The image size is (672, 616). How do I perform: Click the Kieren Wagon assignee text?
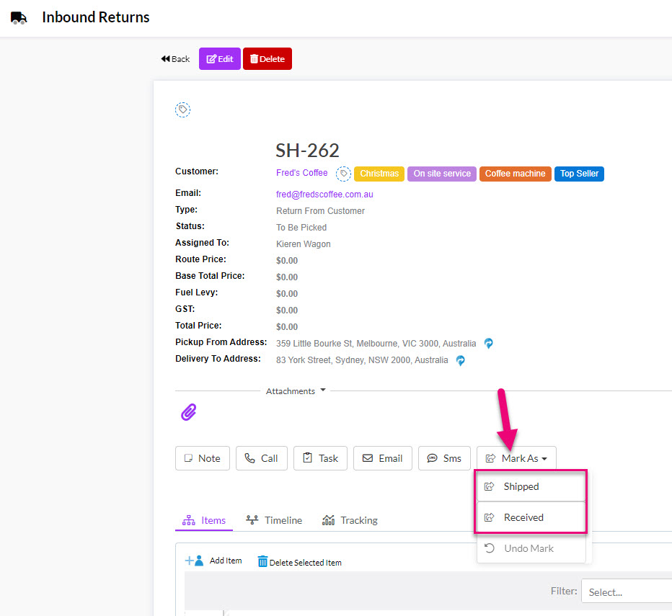tap(303, 244)
